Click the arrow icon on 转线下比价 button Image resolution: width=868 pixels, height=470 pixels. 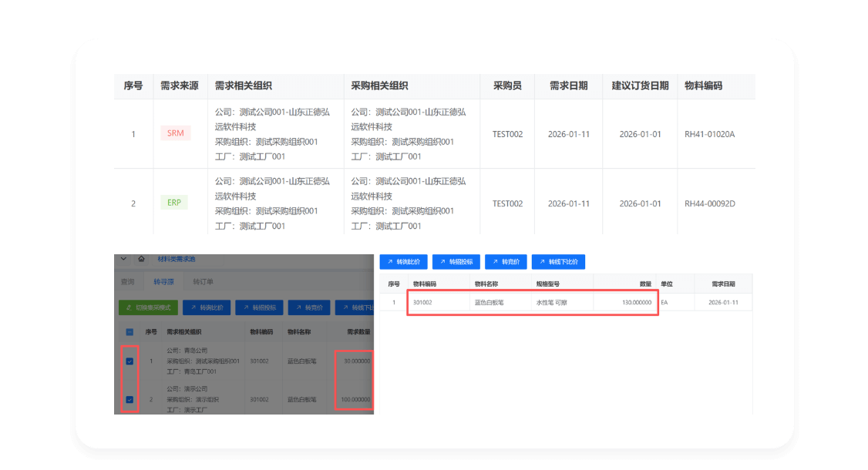tap(344, 307)
